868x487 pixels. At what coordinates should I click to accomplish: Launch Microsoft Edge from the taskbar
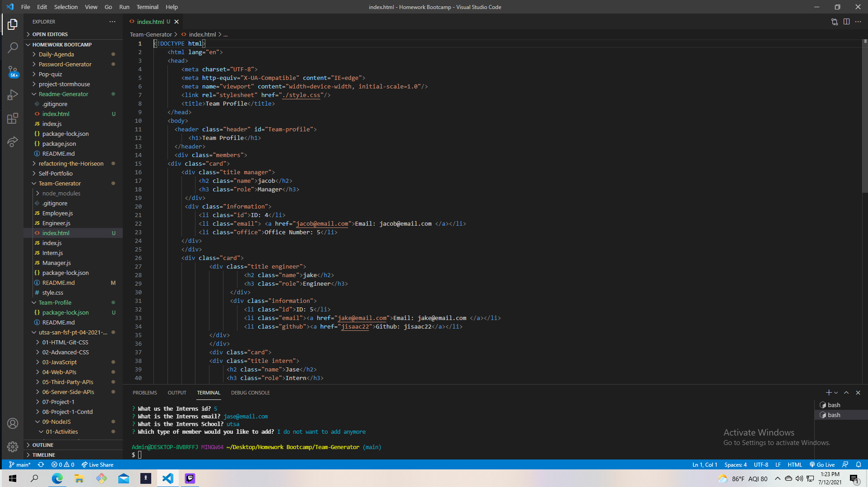(57, 478)
